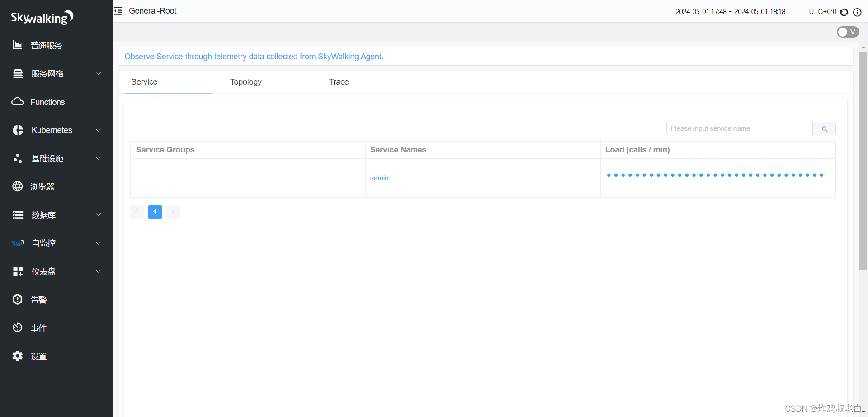Click the admin load sparkline chart
The height and width of the screenshot is (417, 868).
pyautogui.click(x=715, y=175)
